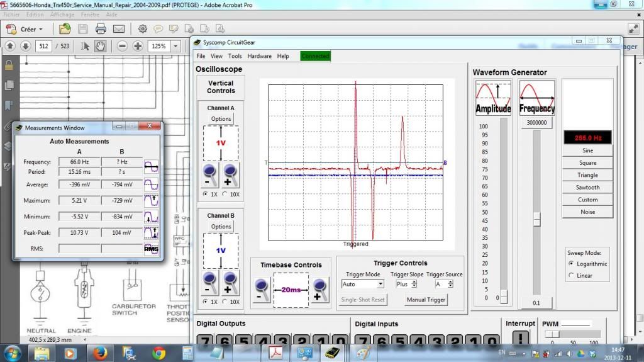Go to previous page arrow in Acrobat
Image resolution: width=644 pixels, height=362 pixels.
point(10,46)
